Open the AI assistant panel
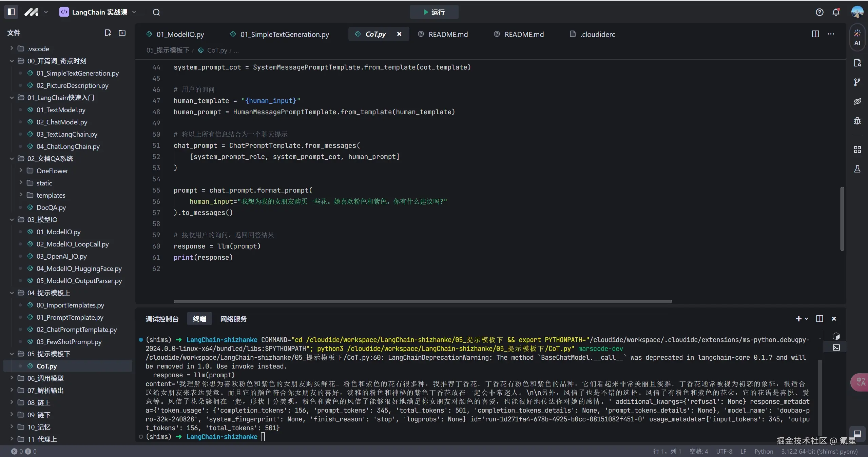The height and width of the screenshot is (457, 868). [x=857, y=37]
